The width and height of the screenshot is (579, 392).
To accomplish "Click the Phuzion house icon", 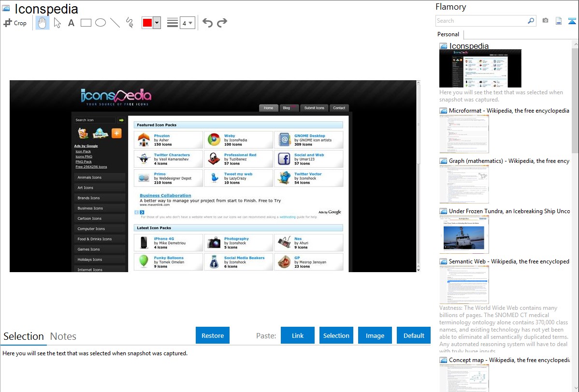I will [x=144, y=140].
